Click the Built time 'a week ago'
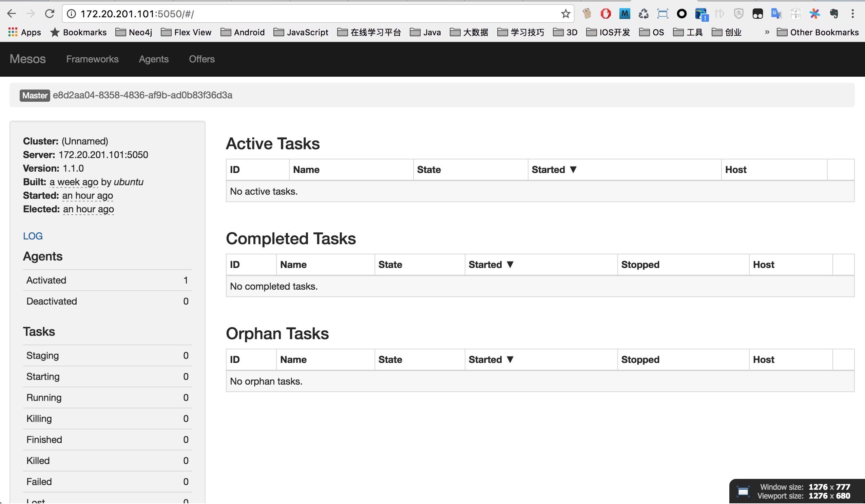The width and height of the screenshot is (865, 504). 74,182
